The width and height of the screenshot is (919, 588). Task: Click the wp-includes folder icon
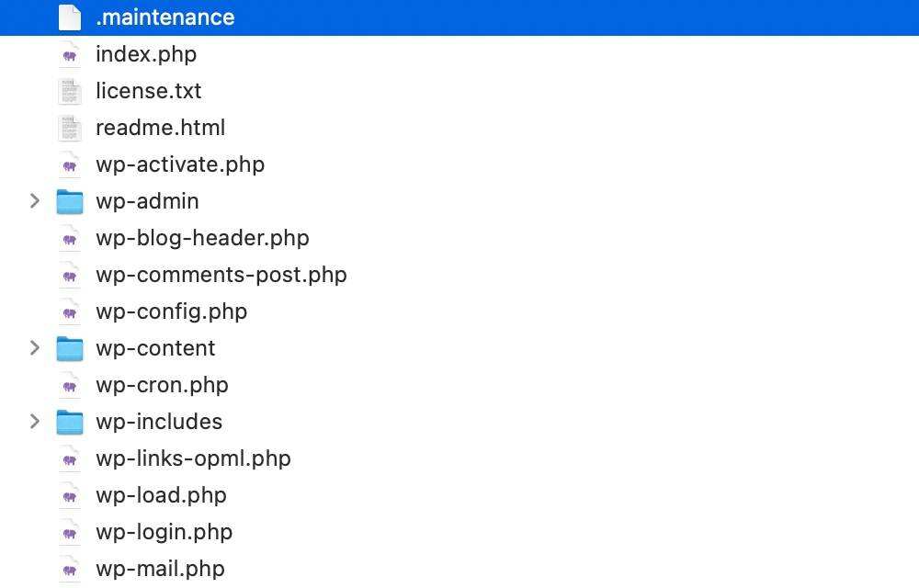tap(70, 422)
